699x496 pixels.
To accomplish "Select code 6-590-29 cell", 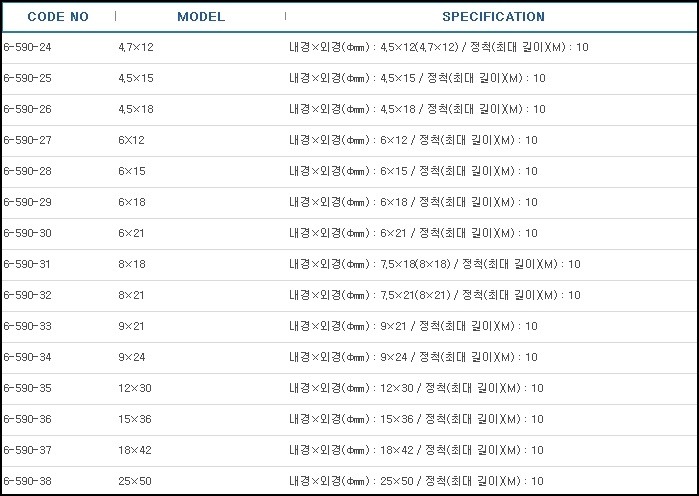I will 28,202.
